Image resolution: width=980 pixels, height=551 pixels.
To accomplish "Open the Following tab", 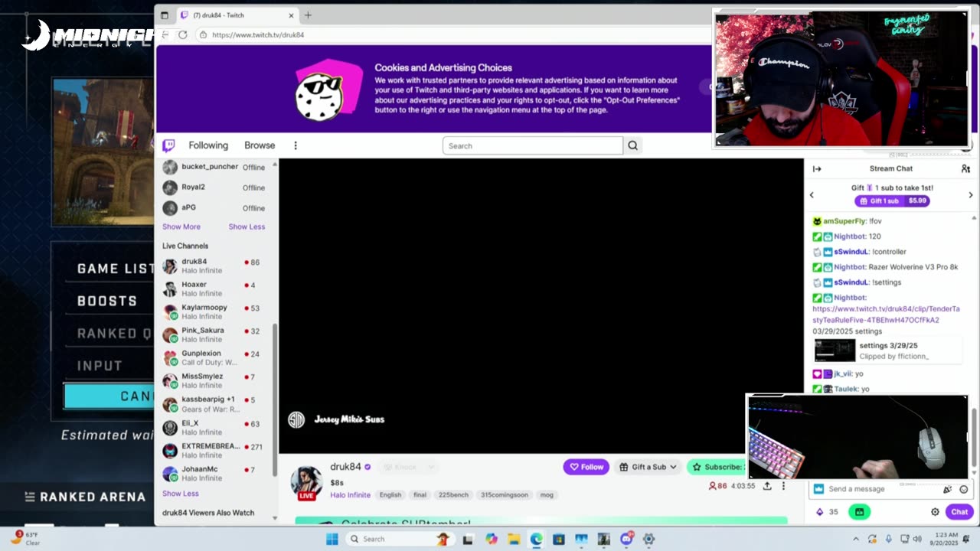I will coord(208,145).
